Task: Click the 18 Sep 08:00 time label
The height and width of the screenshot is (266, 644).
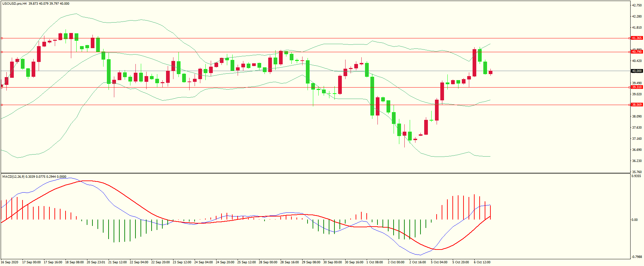Action: [74, 262]
